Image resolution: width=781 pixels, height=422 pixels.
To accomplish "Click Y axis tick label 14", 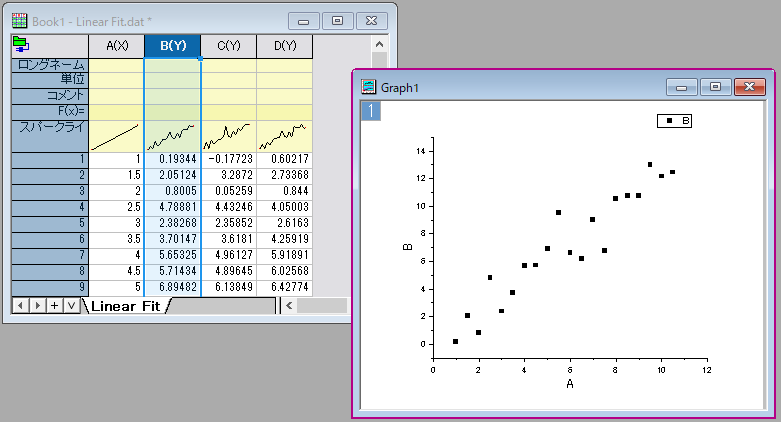I will tap(421, 151).
